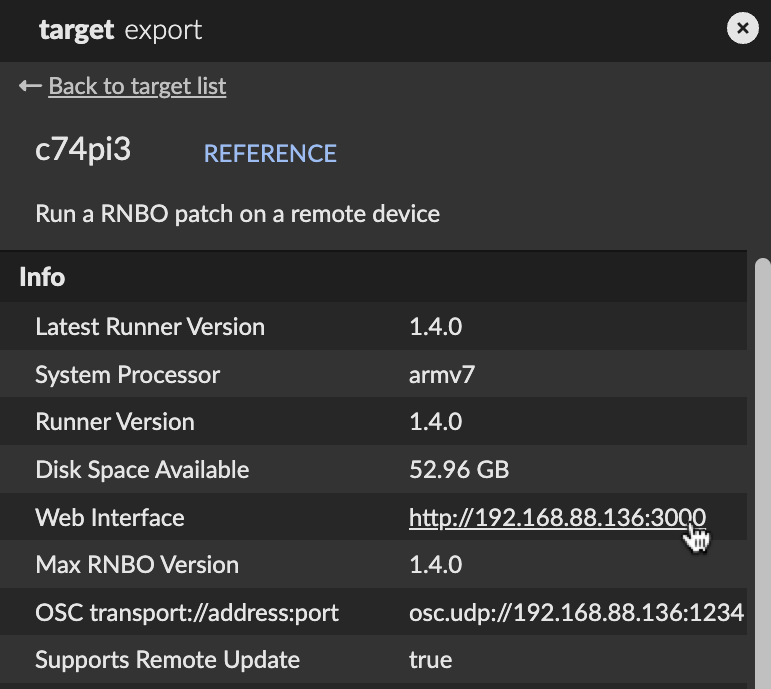
Task: Select the 52.96 GB disk value
Action: pyautogui.click(x=459, y=470)
